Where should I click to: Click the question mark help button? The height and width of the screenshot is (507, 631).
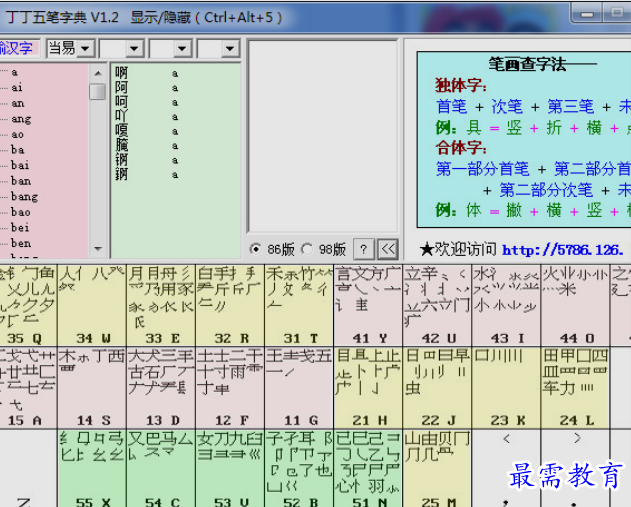pos(364,249)
